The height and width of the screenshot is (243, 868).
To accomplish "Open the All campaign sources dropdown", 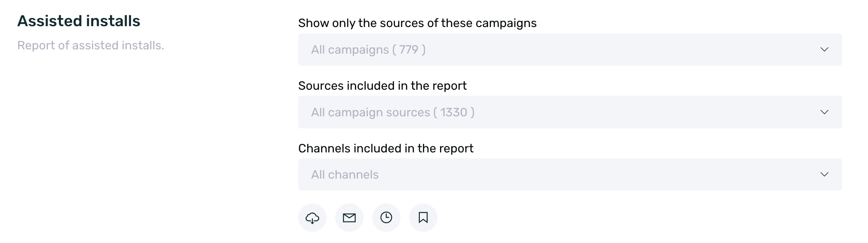I will (x=570, y=112).
